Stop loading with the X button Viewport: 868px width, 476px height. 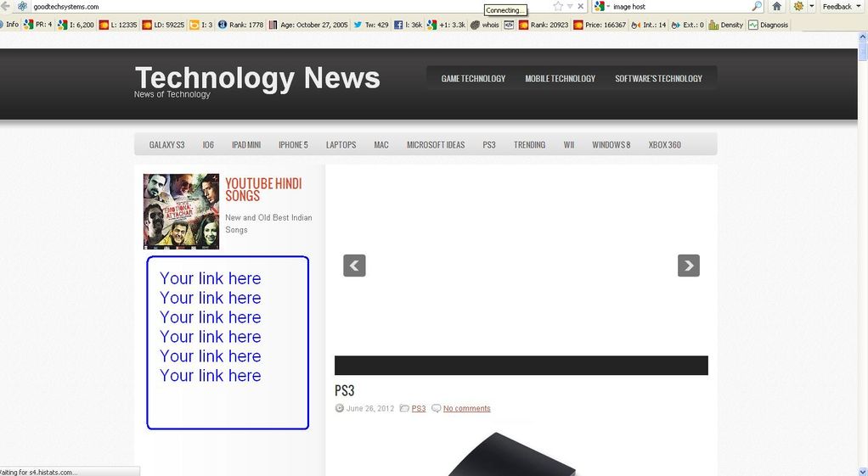coord(581,6)
